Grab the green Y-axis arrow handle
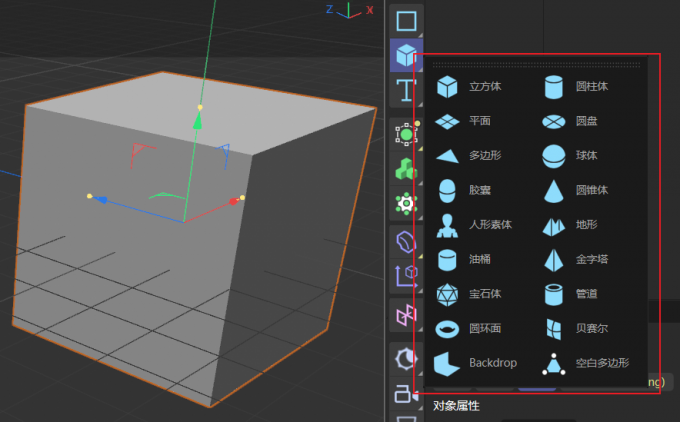The width and height of the screenshot is (680, 422). (x=198, y=121)
